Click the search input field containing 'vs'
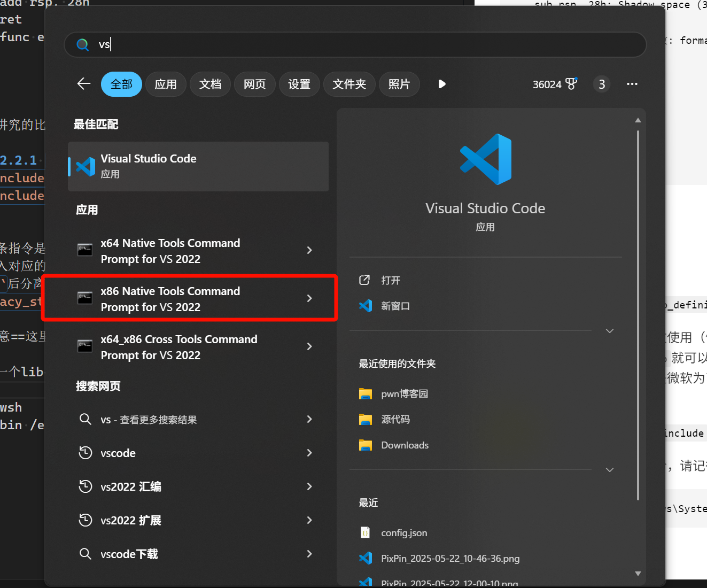The image size is (707, 588). pyautogui.click(x=355, y=44)
